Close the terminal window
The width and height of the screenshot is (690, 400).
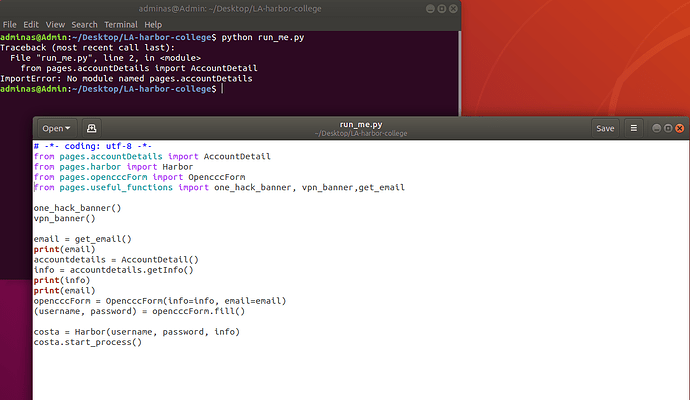coord(453,9)
